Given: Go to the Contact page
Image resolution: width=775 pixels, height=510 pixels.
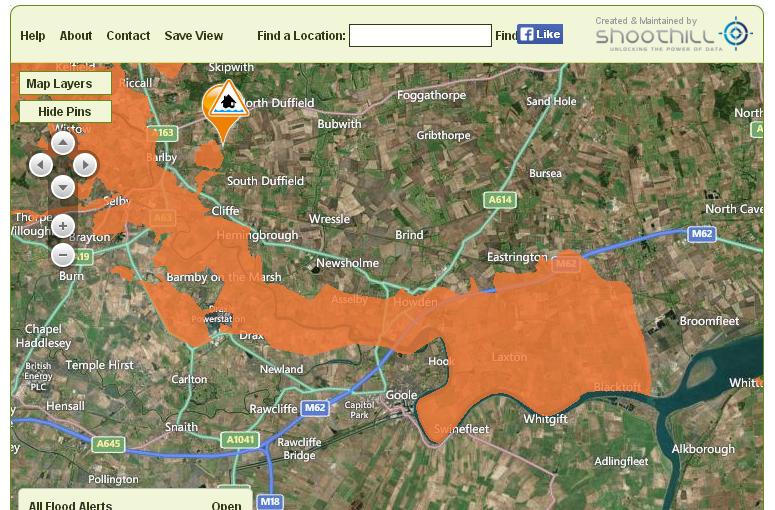Looking at the screenshot, I should pos(128,36).
